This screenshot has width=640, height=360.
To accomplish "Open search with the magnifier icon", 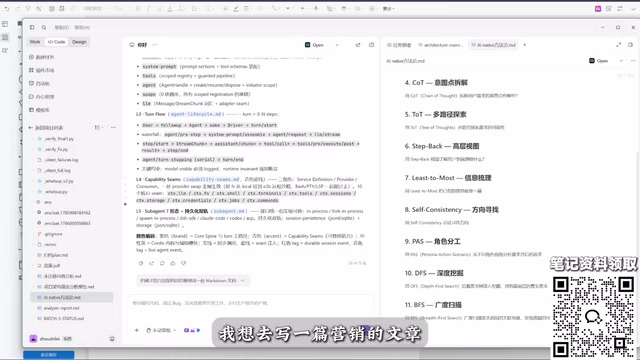I will point(44,27).
